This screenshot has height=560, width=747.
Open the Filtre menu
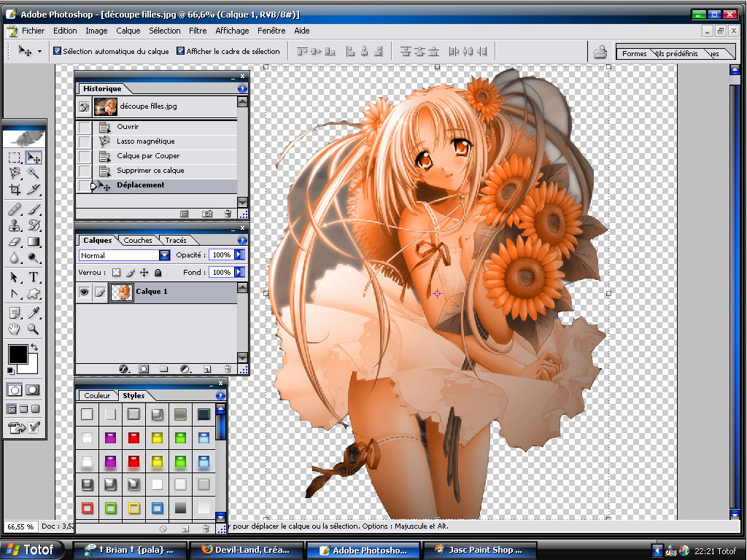pyautogui.click(x=198, y=31)
